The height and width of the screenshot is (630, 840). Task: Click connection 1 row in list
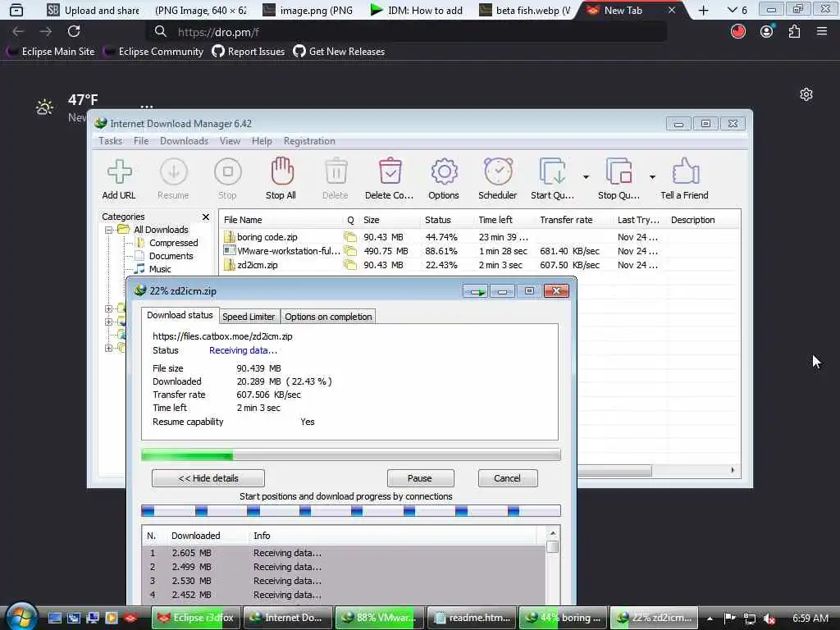[344, 553]
